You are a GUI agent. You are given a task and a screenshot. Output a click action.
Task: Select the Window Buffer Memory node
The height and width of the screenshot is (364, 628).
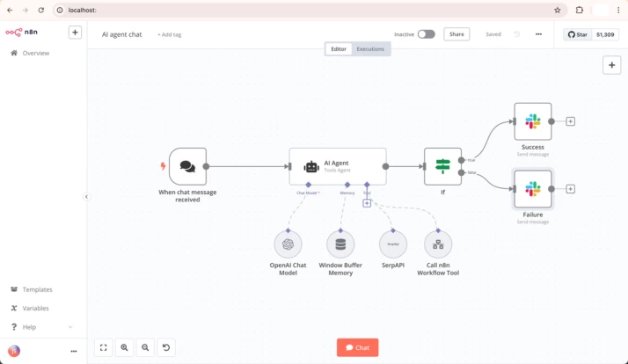coord(340,244)
